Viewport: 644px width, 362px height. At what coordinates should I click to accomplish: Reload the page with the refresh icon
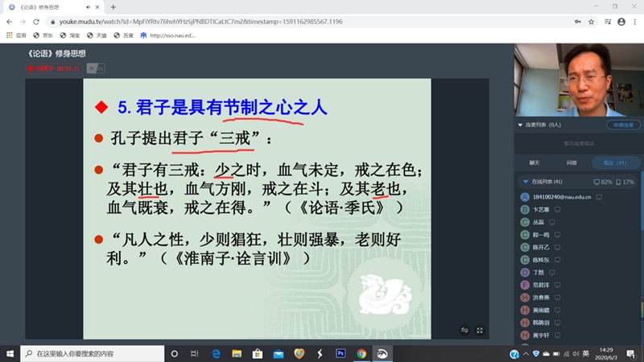coord(35,22)
